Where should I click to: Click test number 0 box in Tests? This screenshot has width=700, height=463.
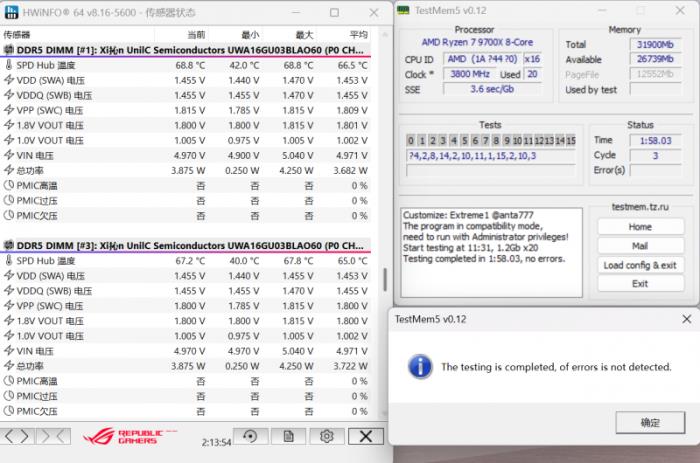coord(411,141)
